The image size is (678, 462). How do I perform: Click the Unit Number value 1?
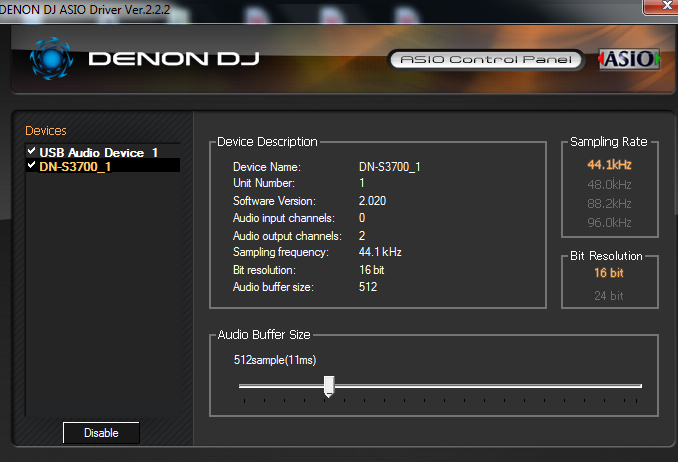coord(362,183)
